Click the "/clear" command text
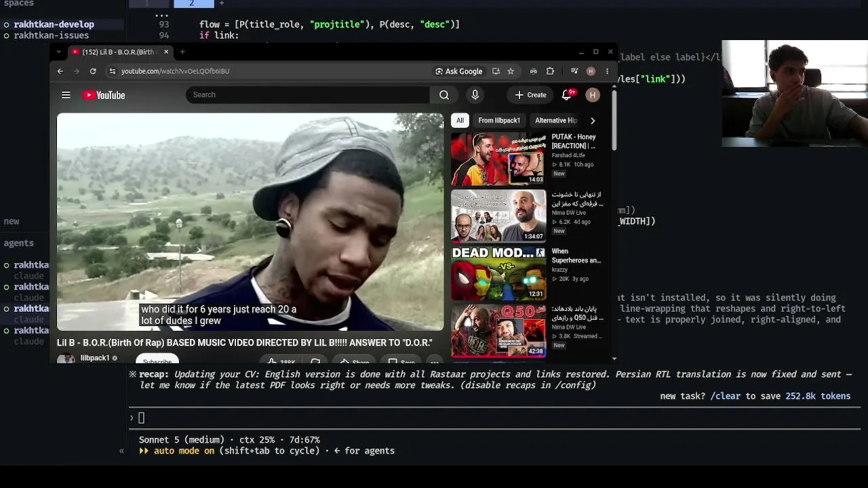This screenshot has width=868, height=488. pos(726,396)
